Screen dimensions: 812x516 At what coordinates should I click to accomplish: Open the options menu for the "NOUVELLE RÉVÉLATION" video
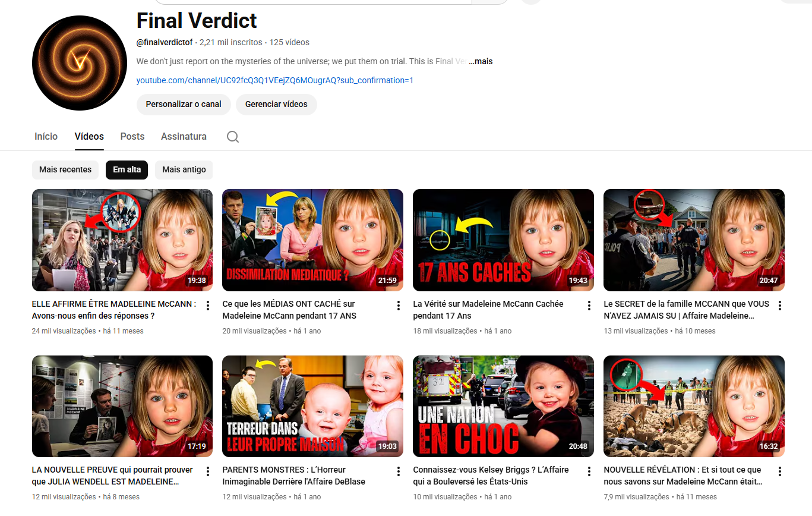pos(779,471)
